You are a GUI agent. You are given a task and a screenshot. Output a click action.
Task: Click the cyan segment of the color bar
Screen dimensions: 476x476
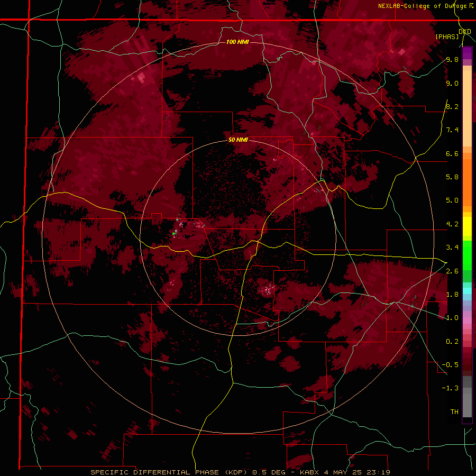pyautogui.click(x=467, y=291)
